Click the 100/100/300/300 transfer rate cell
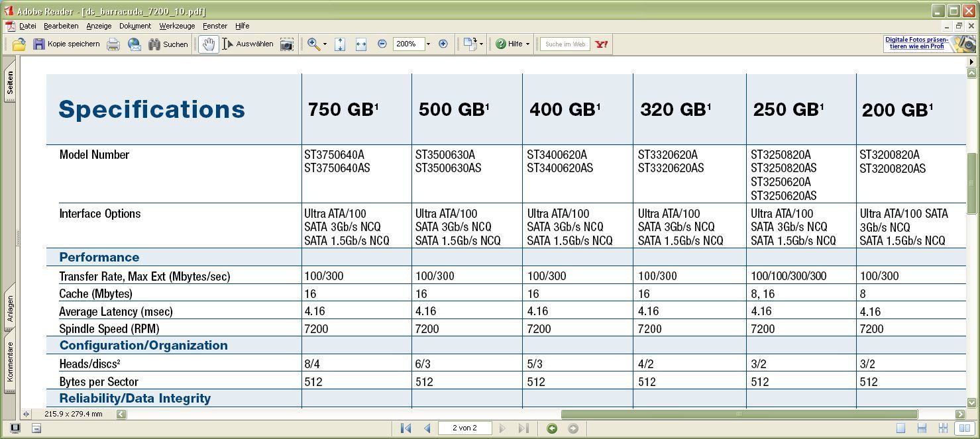980x439 pixels. pos(789,276)
